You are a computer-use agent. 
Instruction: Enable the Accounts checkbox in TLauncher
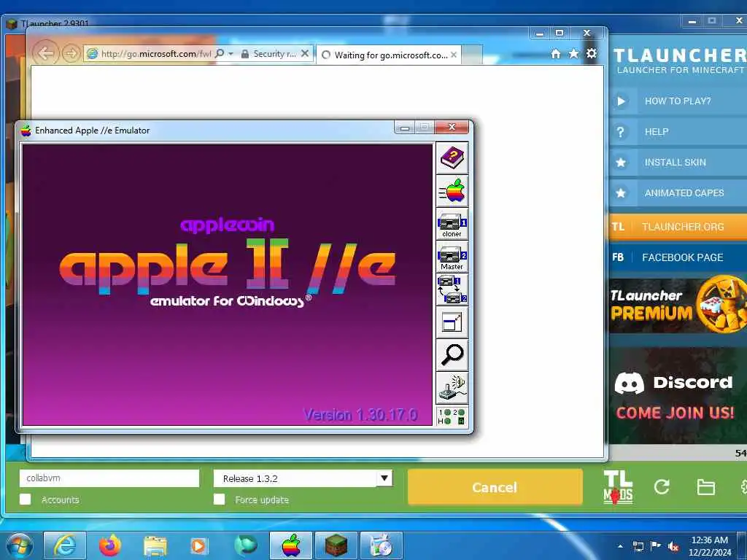26,499
